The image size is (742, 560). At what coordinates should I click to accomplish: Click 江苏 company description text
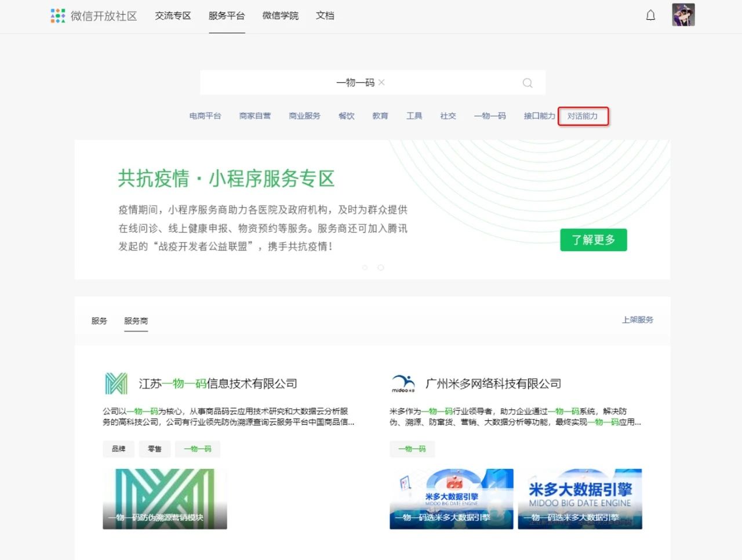point(228,416)
